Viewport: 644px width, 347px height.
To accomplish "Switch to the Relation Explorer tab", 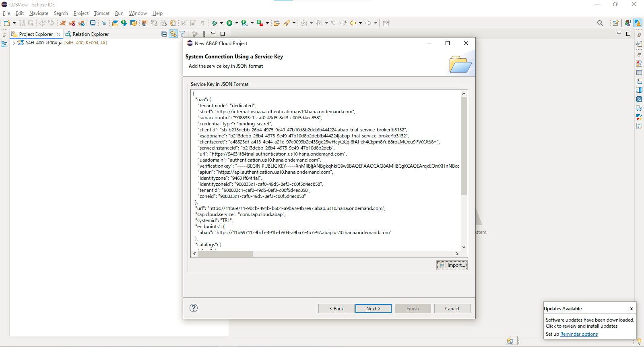I will tap(87, 34).
